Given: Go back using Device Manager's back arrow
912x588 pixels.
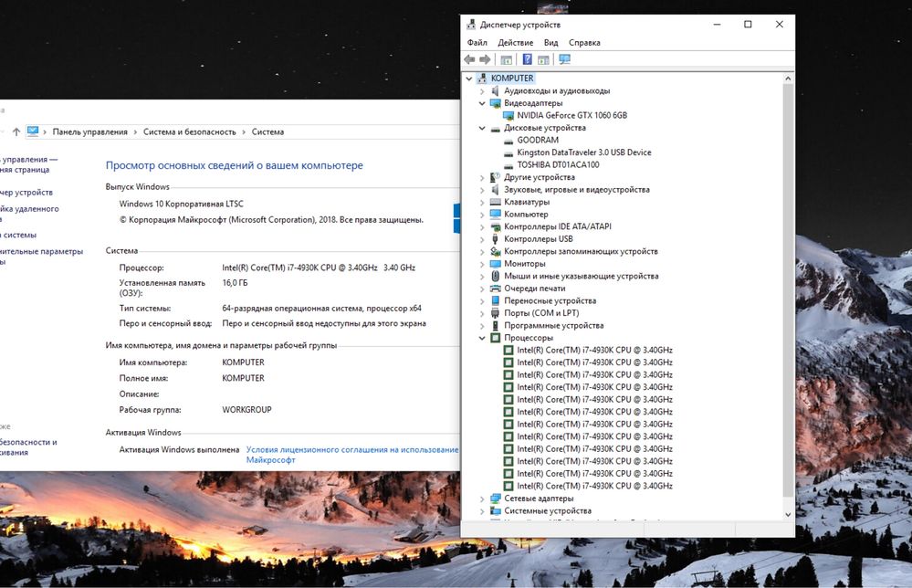Looking at the screenshot, I should 469,59.
